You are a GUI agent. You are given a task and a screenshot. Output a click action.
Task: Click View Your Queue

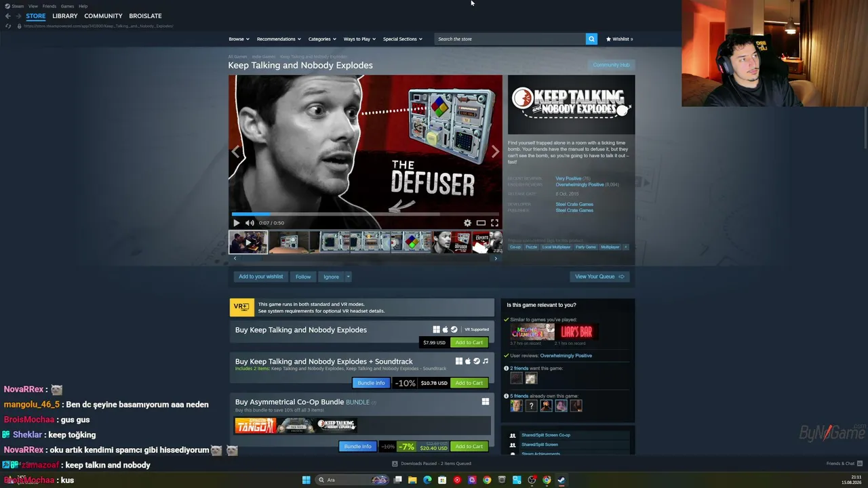coord(599,277)
